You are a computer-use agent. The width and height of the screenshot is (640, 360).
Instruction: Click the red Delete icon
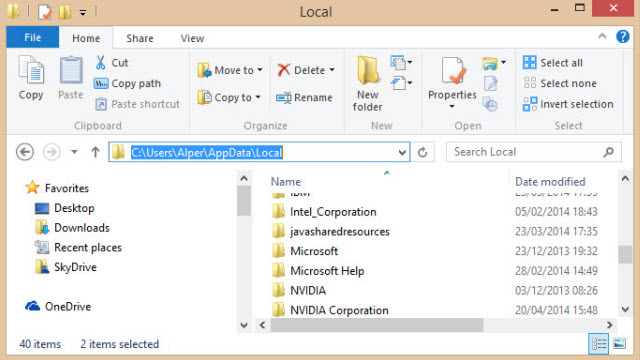tap(284, 70)
